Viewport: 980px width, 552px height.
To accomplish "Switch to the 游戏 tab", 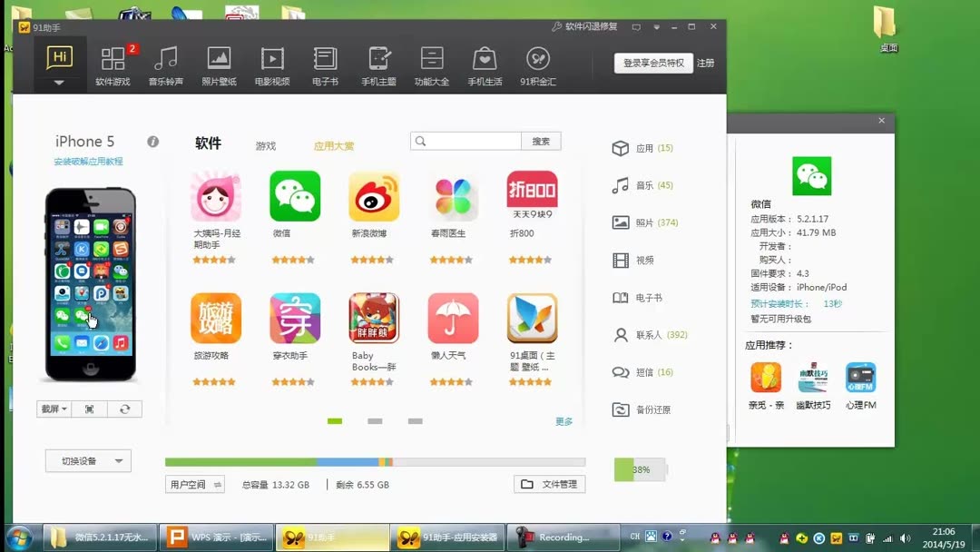I will pos(266,145).
